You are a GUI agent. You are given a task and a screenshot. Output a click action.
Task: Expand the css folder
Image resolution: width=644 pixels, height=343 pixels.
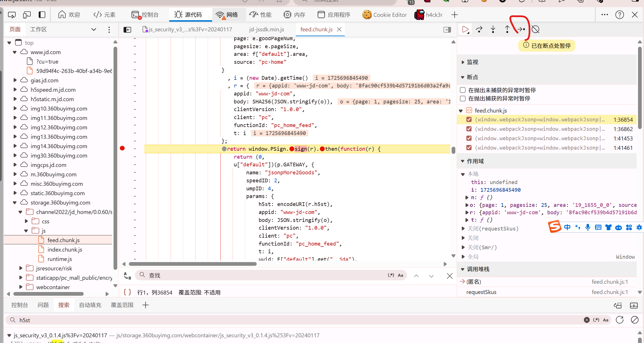[x=26, y=221]
